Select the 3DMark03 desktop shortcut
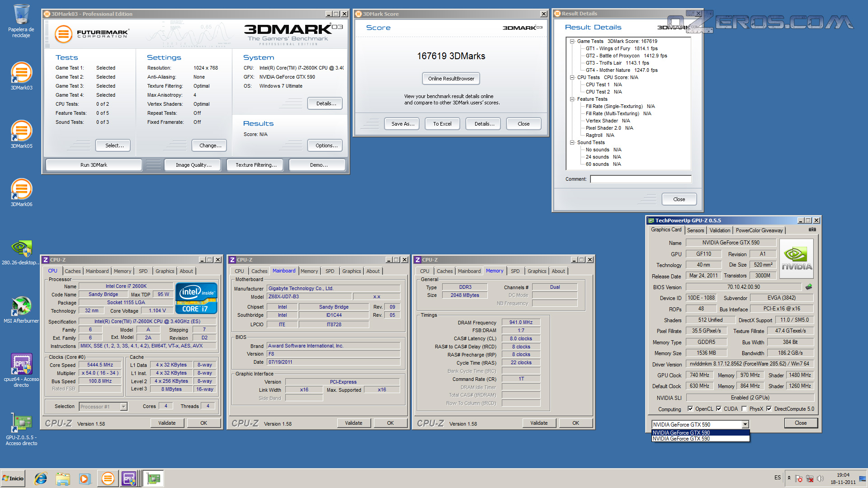 (x=21, y=76)
